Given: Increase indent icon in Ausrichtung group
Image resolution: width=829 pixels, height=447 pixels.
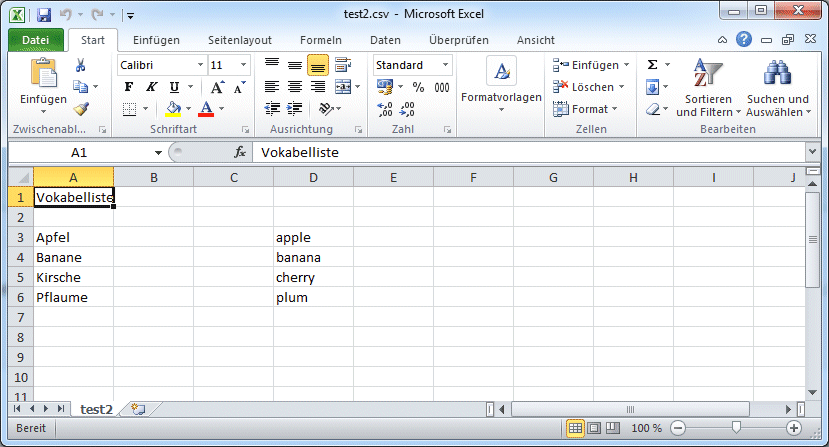Looking at the screenshot, I should pos(294,109).
